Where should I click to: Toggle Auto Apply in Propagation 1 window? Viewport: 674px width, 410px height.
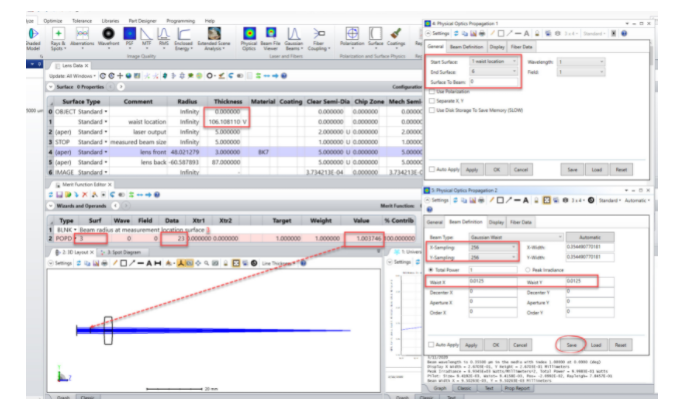pos(432,169)
